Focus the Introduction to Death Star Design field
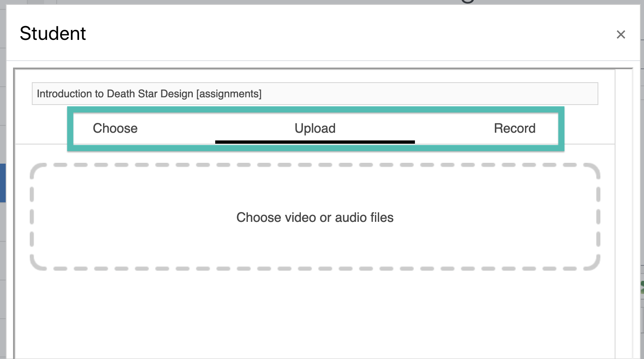 coord(315,94)
